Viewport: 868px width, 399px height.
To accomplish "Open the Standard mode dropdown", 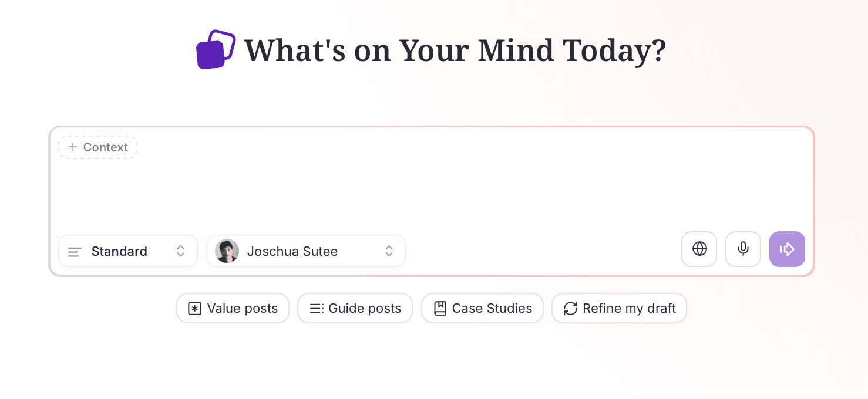I will [128, 251].
